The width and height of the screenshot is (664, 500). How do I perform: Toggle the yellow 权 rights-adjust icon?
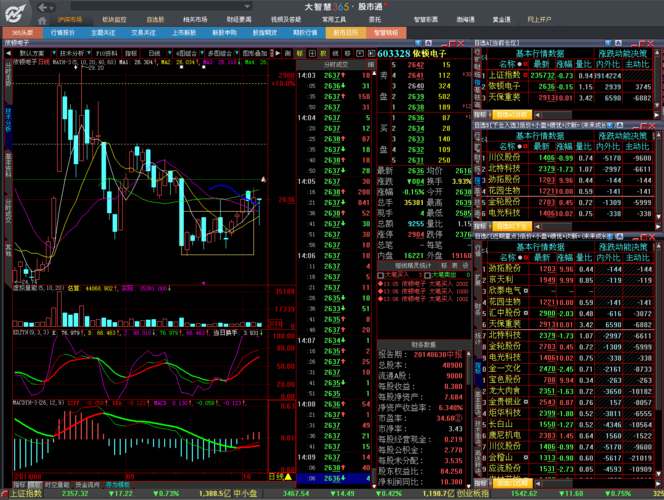click(x=324, y=53)
